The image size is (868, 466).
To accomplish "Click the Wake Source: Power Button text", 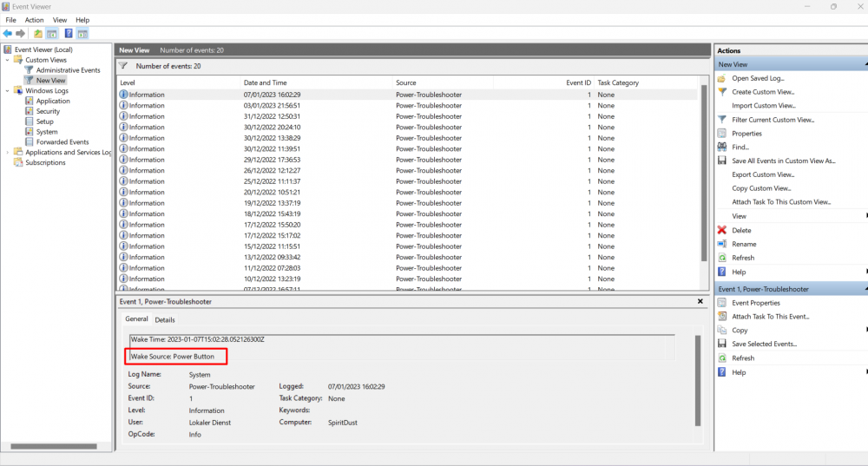I will click(172, 357).
